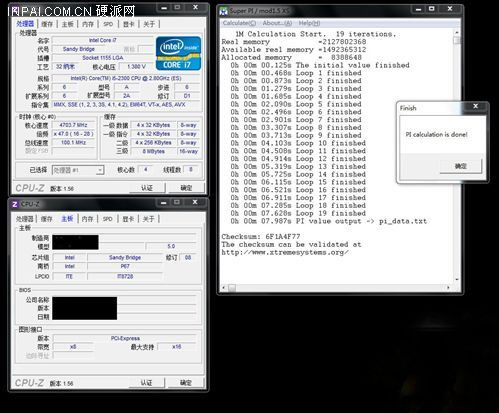Image resolution: width=499 pixels, height=413 pixels.
Task: Click the Intel Core i7 logo badge
Action: point(178,53)
